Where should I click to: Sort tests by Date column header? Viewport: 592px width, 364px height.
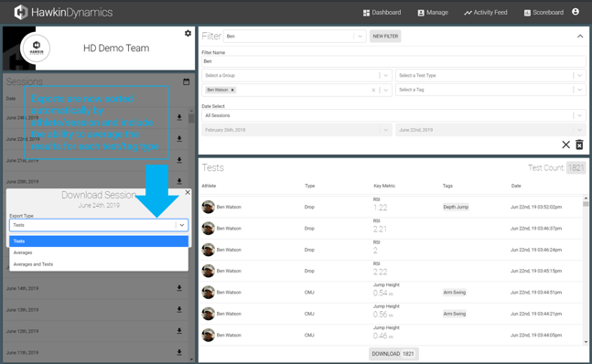tap(516, 186)
